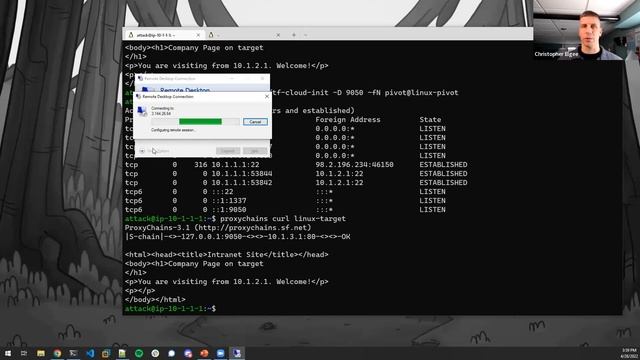Open a new terminal tab with plus

[293, 35]
